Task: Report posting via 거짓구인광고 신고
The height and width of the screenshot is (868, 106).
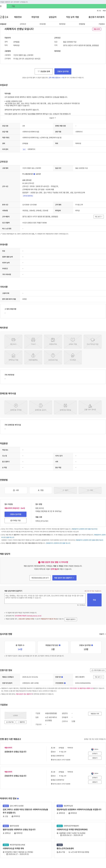Action: tap(98, 670)
